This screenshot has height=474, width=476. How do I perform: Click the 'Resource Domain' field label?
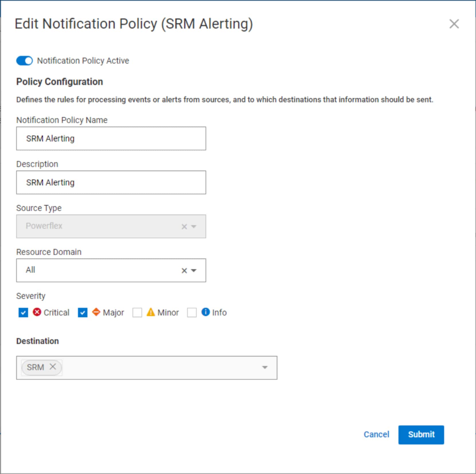tap(49, 252)
